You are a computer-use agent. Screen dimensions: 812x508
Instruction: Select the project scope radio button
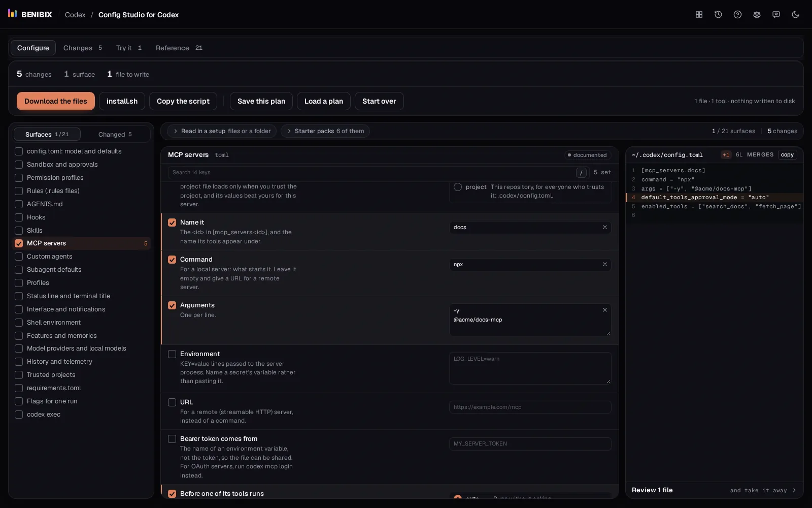click(458, 187)
